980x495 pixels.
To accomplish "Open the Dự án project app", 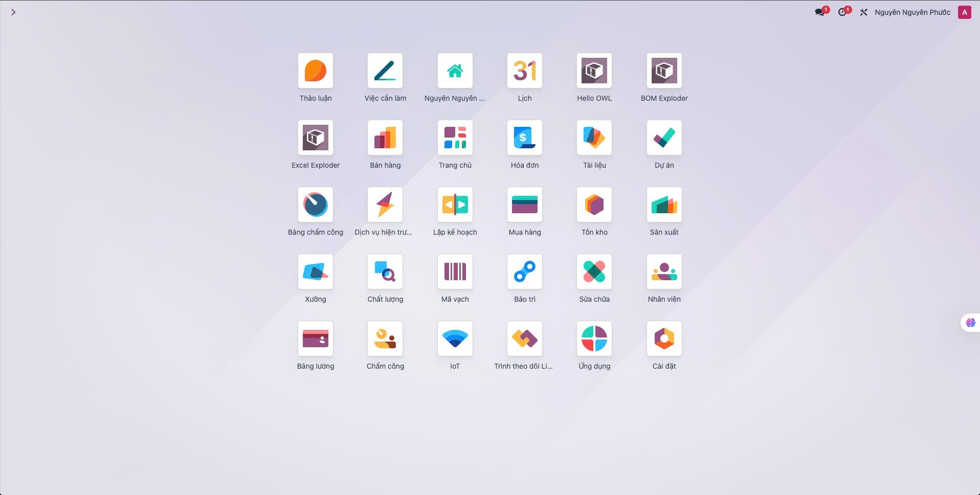I will (x=664, y=138).
